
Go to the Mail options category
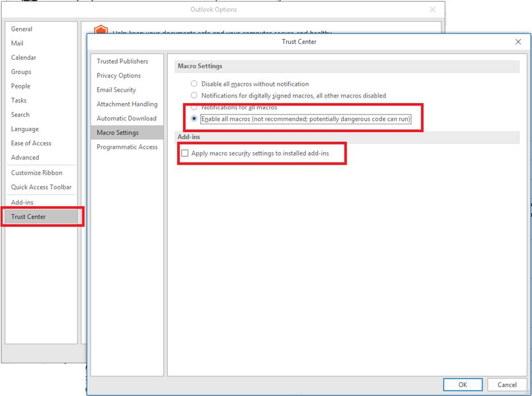pos(18,43)
